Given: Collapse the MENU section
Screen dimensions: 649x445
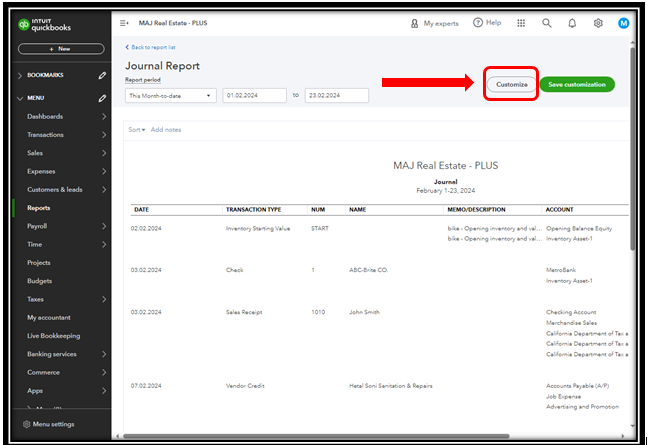Looking at the screenshot, I should point(20,98).
